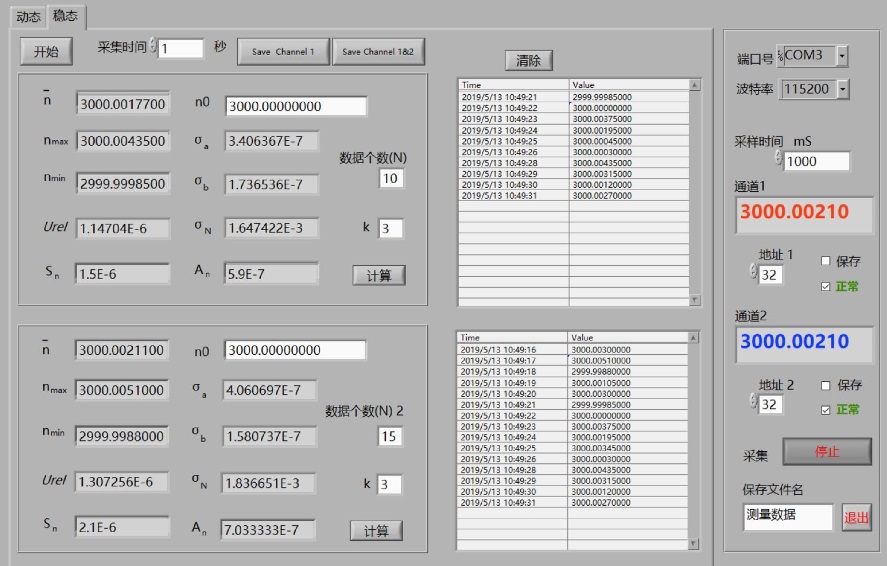Click the 采样时间 mS field showing 1000
887x566 pixels.
(817, 161)
